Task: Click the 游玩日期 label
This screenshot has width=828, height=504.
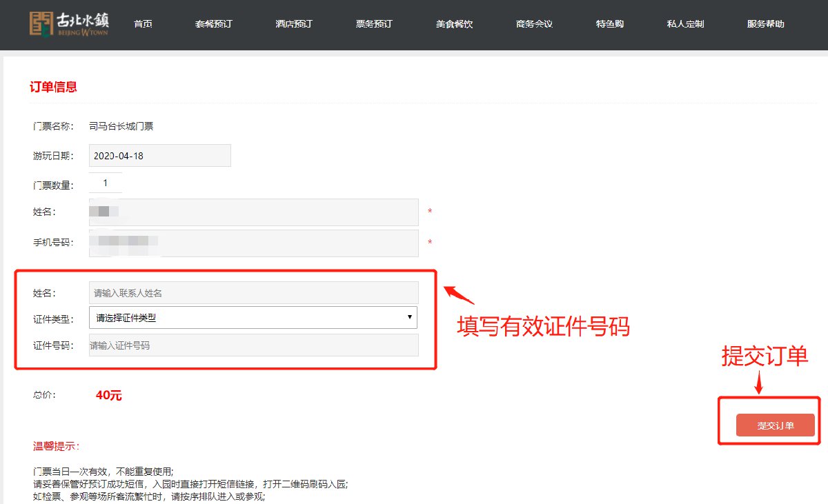Action: tap(52, 156)
